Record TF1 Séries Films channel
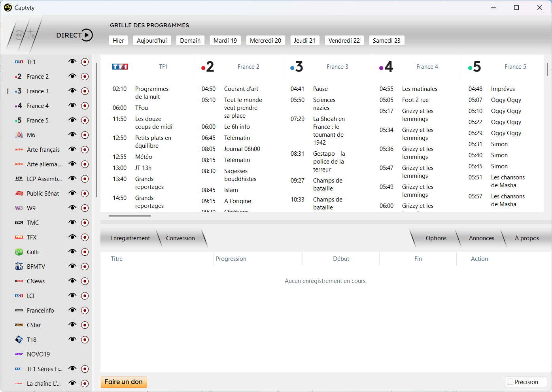The height and width of the screenshot is (392, 552). (85, 369)
